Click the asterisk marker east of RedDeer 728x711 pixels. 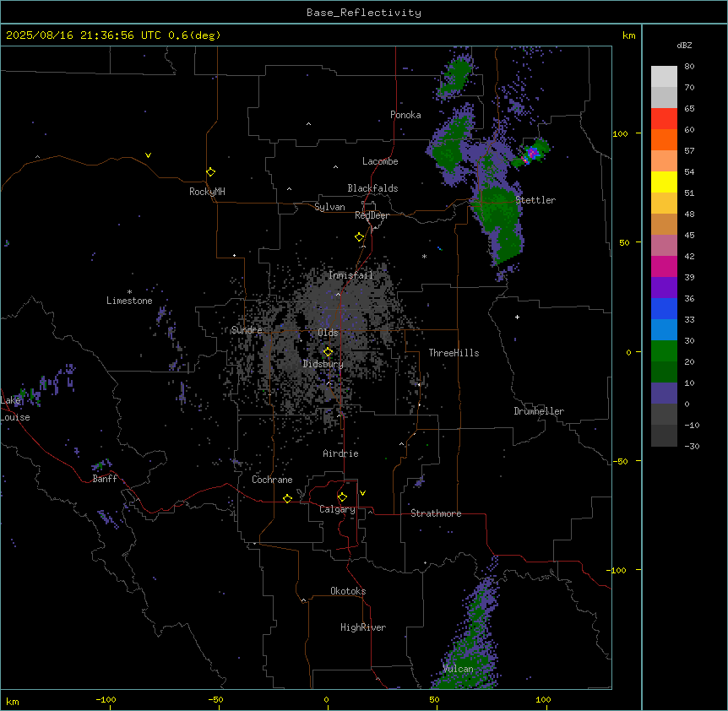click(x=424, y=256)
